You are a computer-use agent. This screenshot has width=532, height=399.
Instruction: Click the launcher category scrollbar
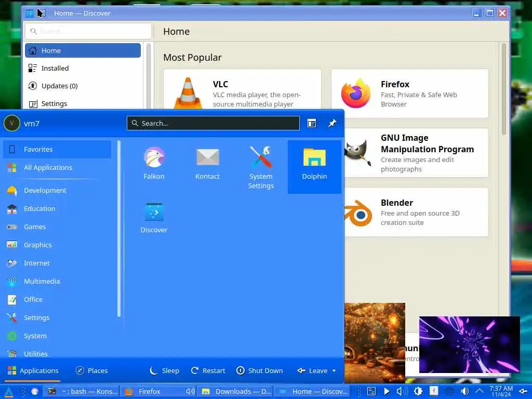point(119,229)
